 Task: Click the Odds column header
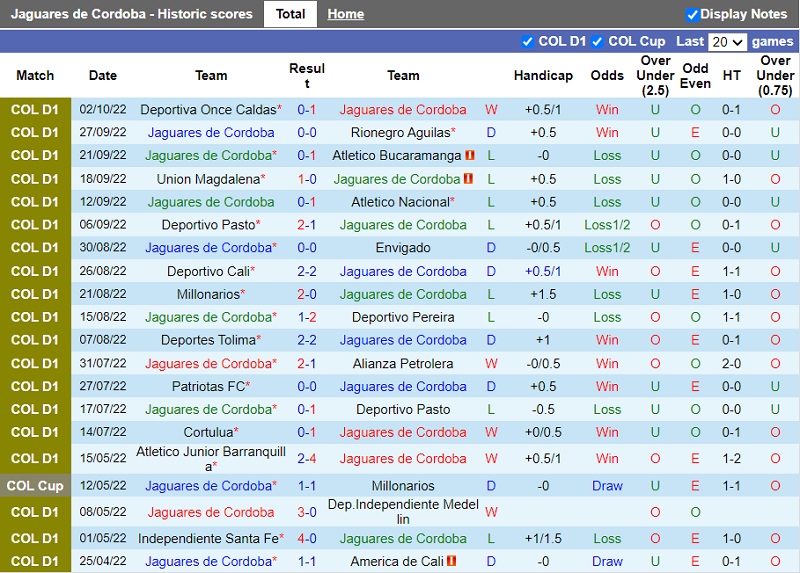607,76
